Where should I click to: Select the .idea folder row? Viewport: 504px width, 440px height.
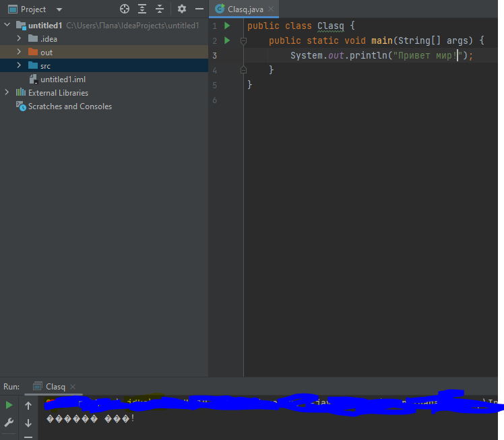[x=104, y=38]
